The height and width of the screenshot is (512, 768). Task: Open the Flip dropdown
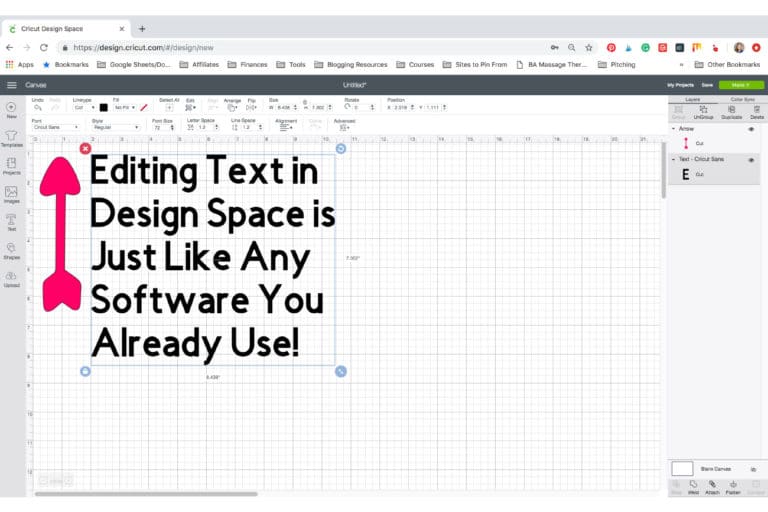click(251, 108)
